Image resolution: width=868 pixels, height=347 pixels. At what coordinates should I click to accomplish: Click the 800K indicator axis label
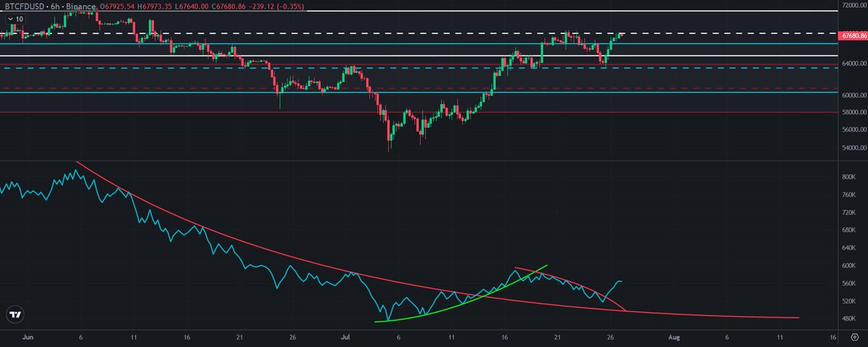pos(850,176)
